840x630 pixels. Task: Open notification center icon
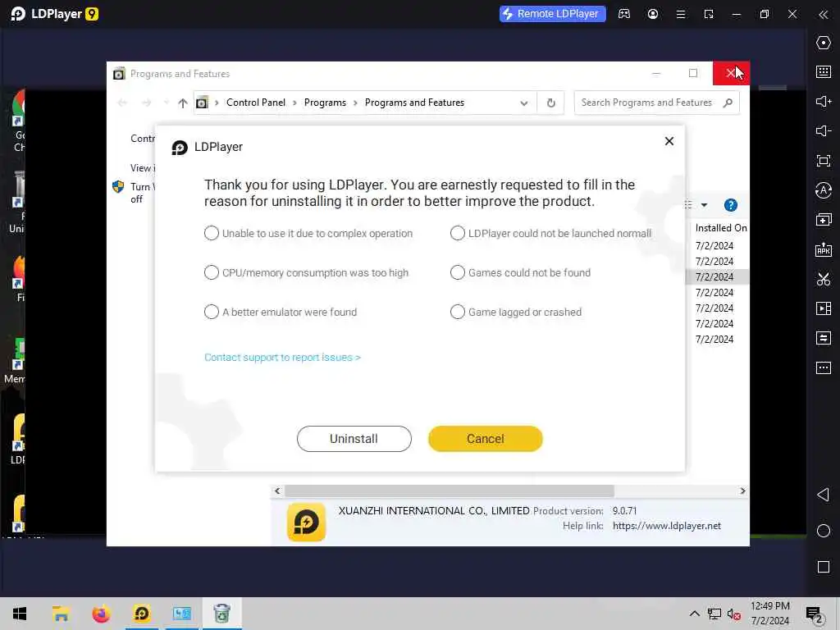[x=815, y=614]
